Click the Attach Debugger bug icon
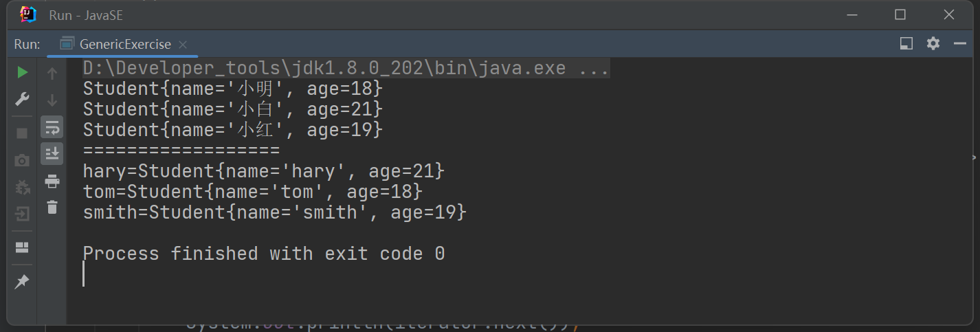This screenshot has width=980, height=332. (22, 187)
